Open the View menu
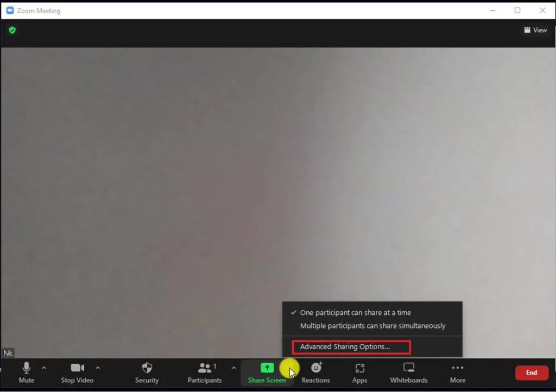 pyautogui.click(x=535, y=30)
